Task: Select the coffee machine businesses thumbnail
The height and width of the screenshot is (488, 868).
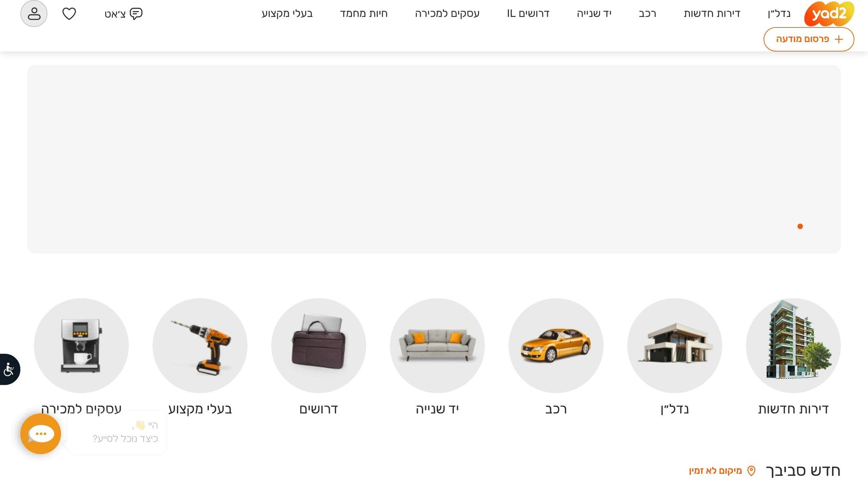Action: click(x=81, y=345)
